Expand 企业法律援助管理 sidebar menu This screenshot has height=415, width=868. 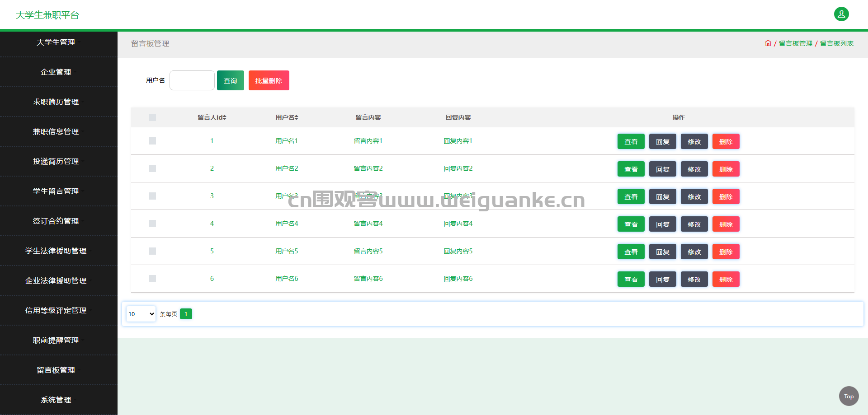pyautogui.click(x=59, y=280)
